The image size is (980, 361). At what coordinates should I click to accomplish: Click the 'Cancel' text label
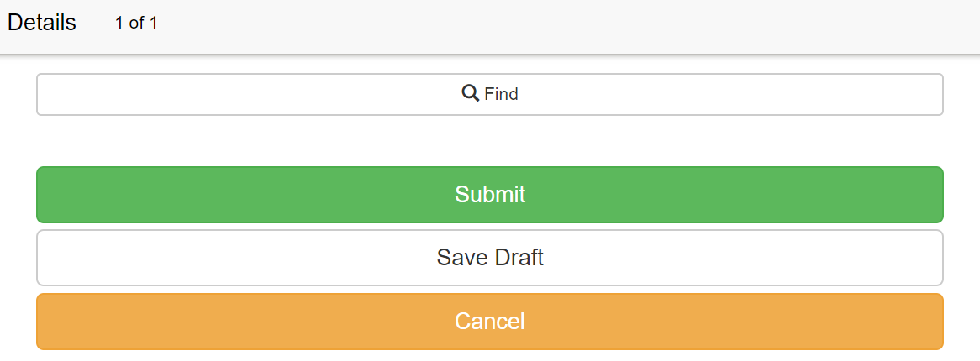[x=490, y=322]
